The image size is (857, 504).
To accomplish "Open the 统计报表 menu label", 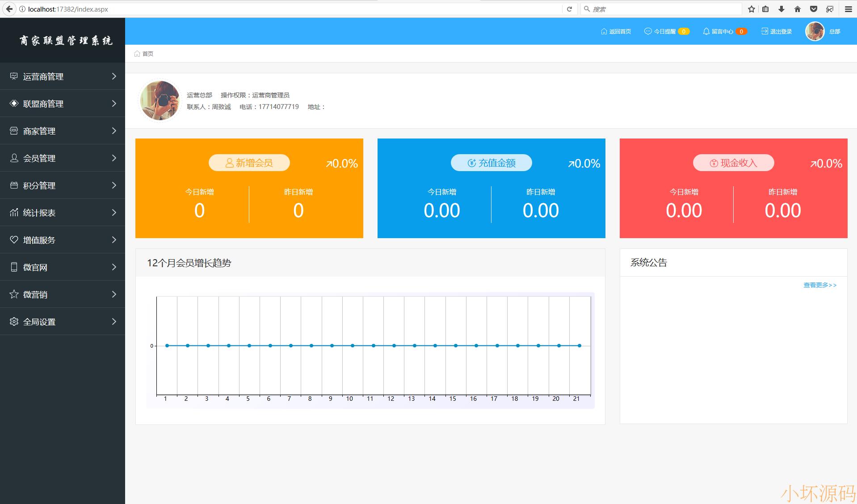I will 39,213.
